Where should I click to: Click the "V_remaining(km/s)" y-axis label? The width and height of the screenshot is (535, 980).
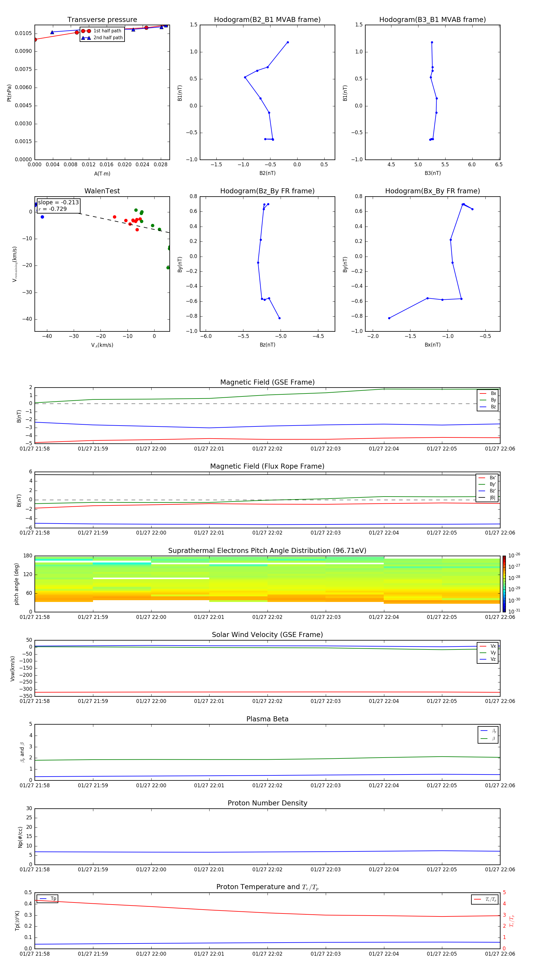(15, 264)
